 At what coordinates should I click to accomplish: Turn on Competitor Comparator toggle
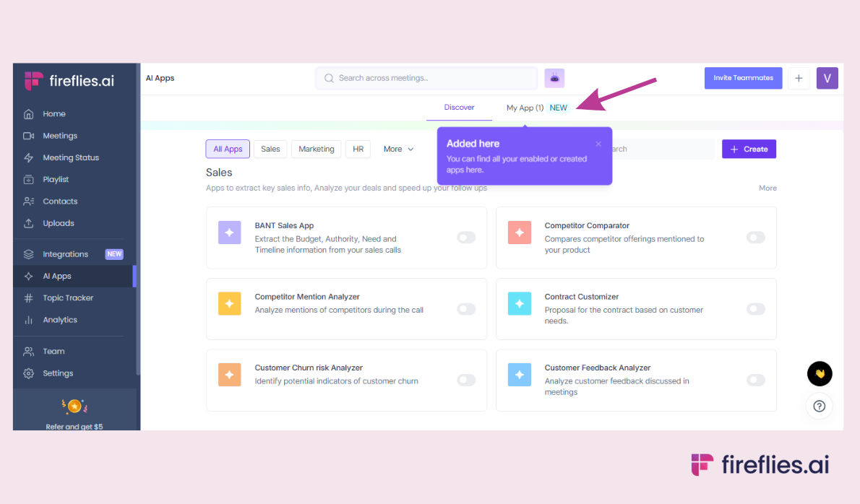pos(755,238)
